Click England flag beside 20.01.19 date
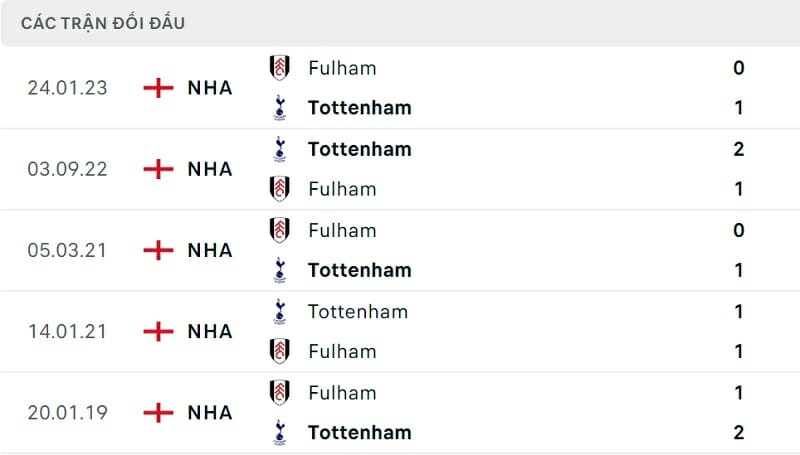The height and width of the screenshot is (455, 800). [158, 412]
